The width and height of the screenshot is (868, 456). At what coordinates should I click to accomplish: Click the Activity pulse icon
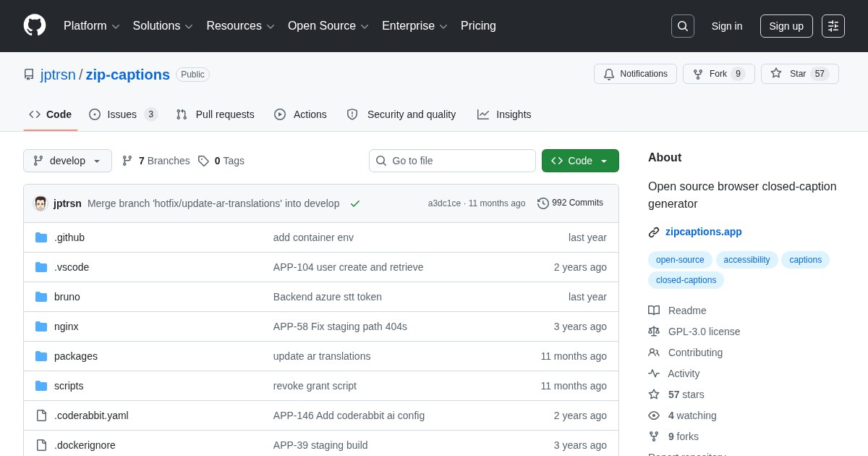point(654,373)
